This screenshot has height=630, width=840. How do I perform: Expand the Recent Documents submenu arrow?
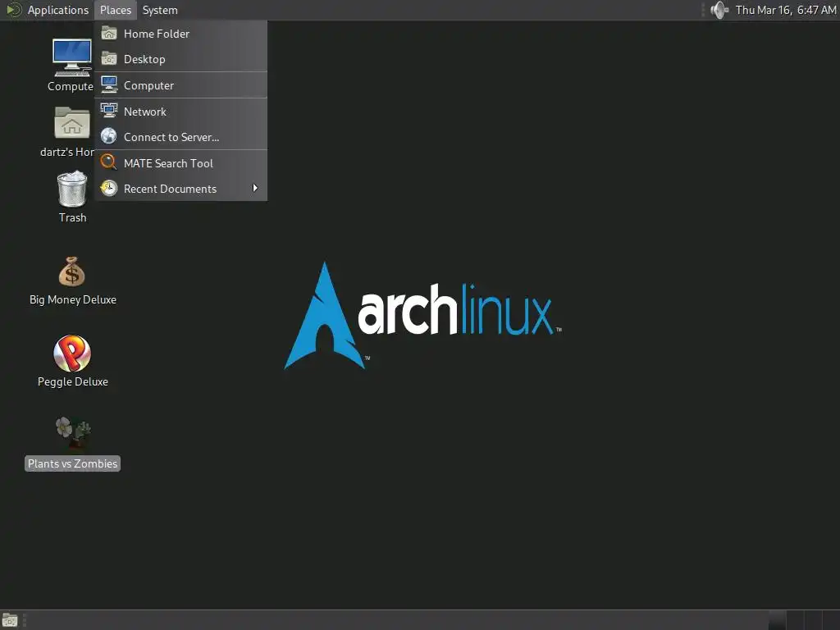255,188
